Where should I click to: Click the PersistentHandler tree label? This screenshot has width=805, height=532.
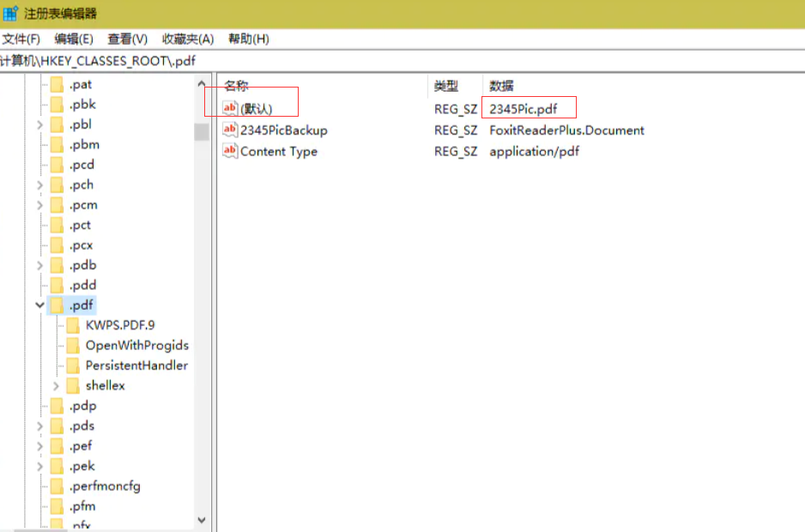(x=136, y=366)
